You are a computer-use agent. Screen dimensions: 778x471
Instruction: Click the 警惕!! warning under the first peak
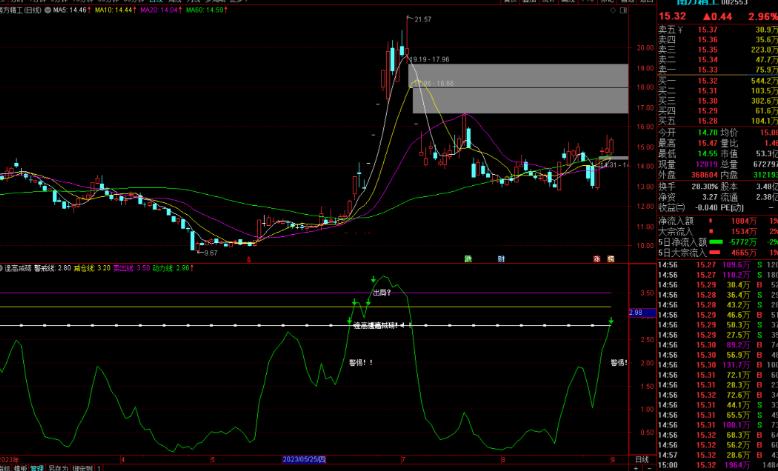coord(361,362)
